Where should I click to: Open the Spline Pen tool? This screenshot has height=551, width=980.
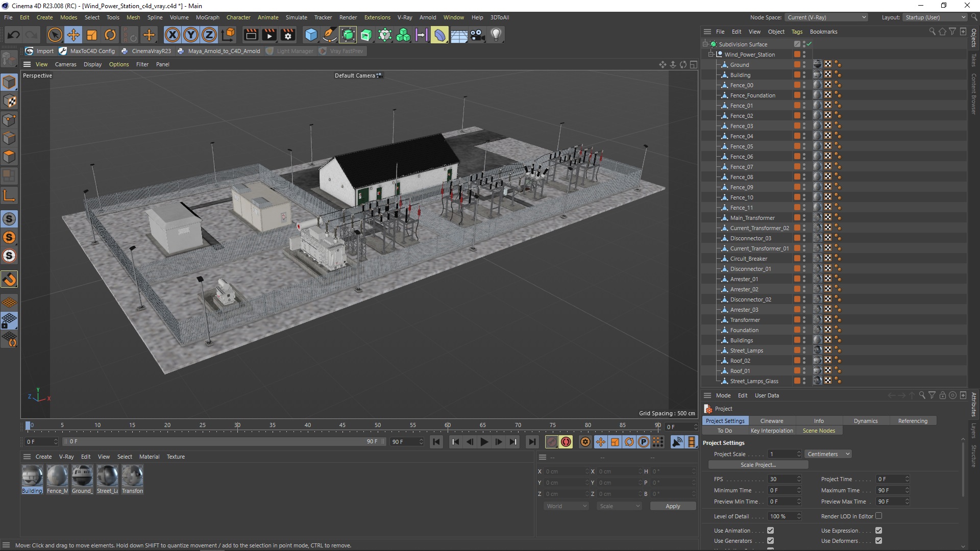[x=330, y=35]
